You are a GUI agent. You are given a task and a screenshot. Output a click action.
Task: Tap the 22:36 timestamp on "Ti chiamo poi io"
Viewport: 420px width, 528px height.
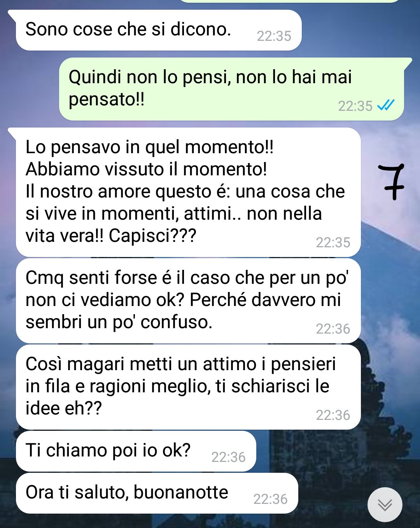tap(228, 457)
